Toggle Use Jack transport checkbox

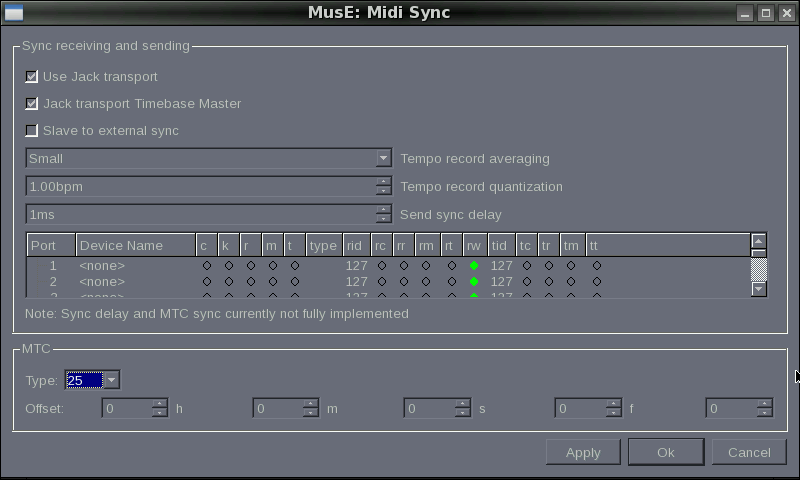pos(32,77)
